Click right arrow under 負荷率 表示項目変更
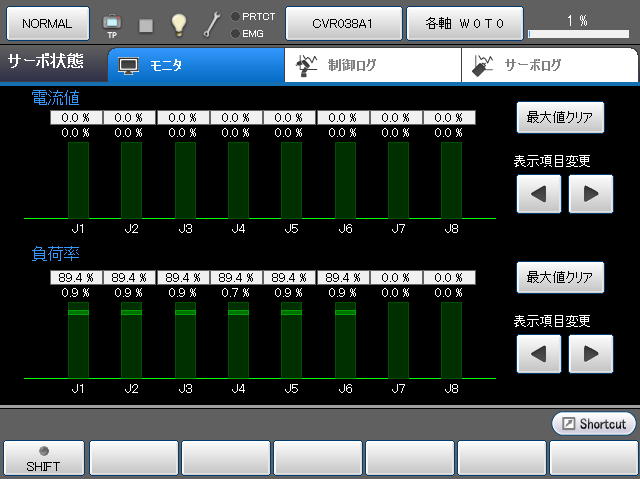 (590, 353)
